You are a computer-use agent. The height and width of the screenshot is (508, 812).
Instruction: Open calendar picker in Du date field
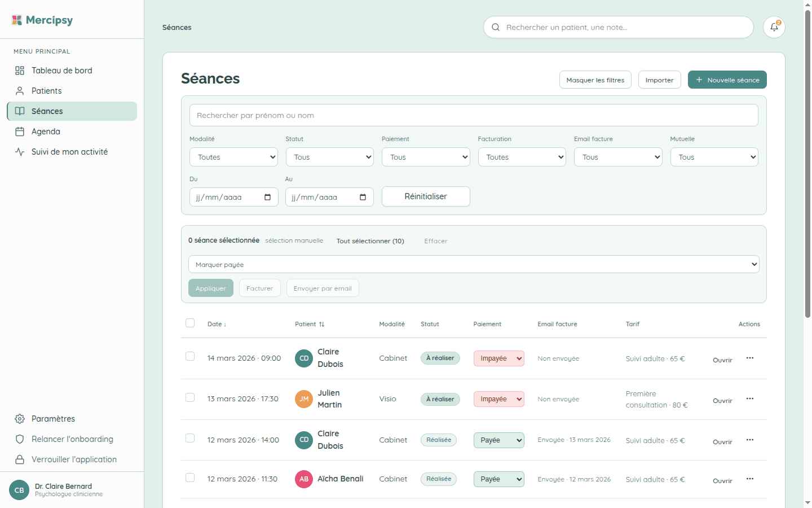tap(267, 197)
